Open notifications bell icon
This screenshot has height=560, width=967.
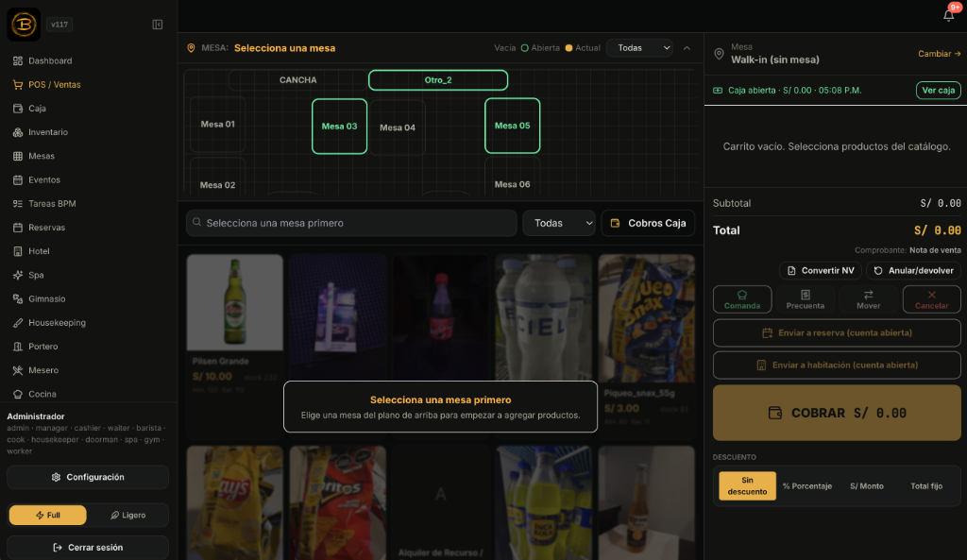pyautogui.click(x=948, y=15)
